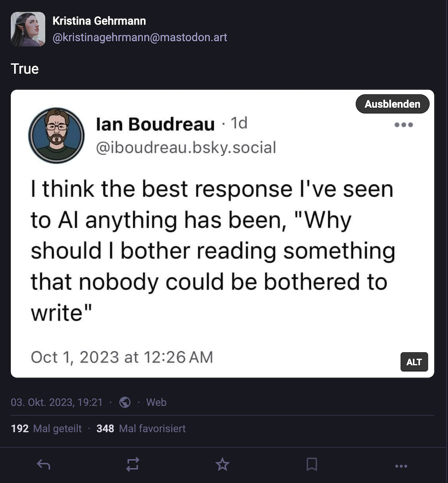Open the @kristinagehrmann@mastodon.art handle
The height and width of the screenshot is (483, 448).
pos(140,37)
